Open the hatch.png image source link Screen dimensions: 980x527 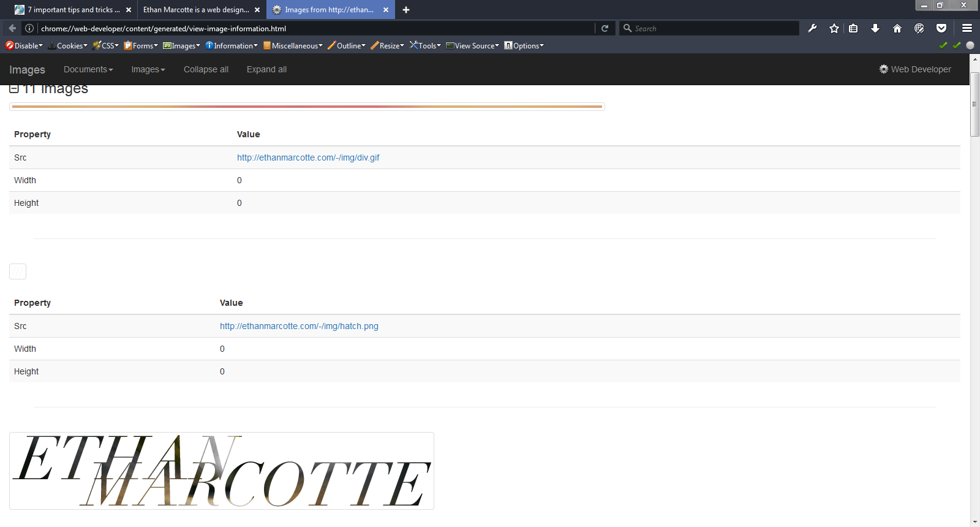point(299,326)
